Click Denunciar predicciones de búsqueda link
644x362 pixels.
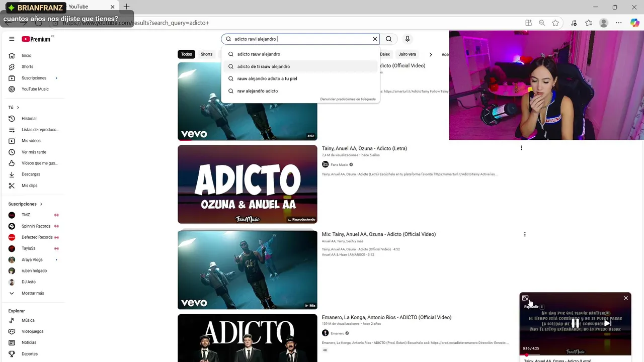click(x=348, y=99)
